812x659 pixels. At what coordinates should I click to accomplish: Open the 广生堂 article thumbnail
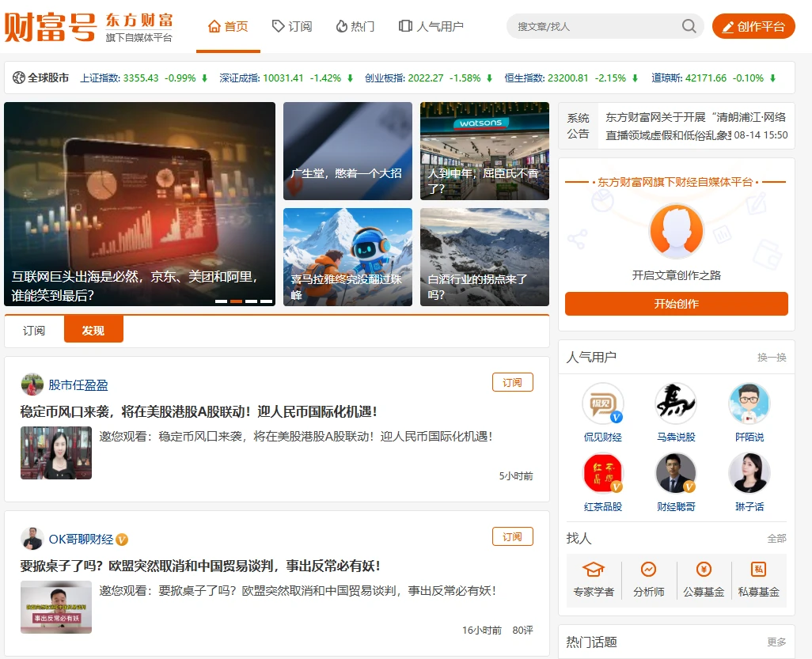tap(347, 151)
